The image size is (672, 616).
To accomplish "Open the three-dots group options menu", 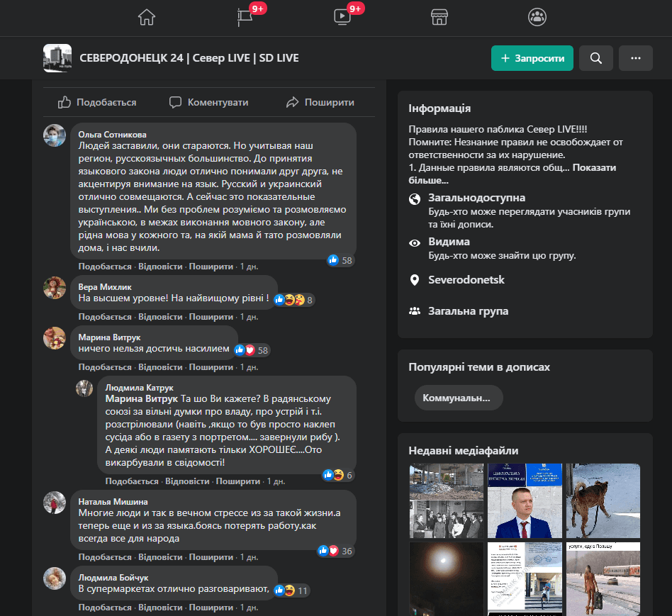I will 635,58.
